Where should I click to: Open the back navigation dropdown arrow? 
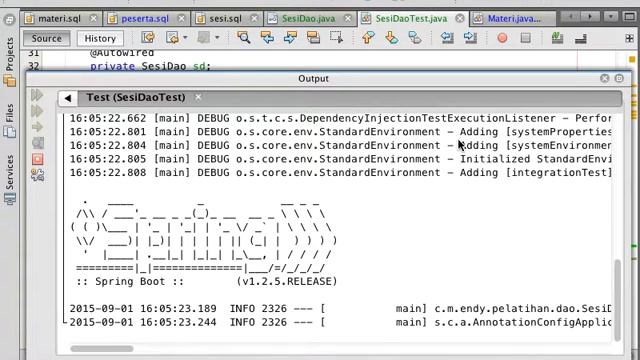(x=185, y=38)
